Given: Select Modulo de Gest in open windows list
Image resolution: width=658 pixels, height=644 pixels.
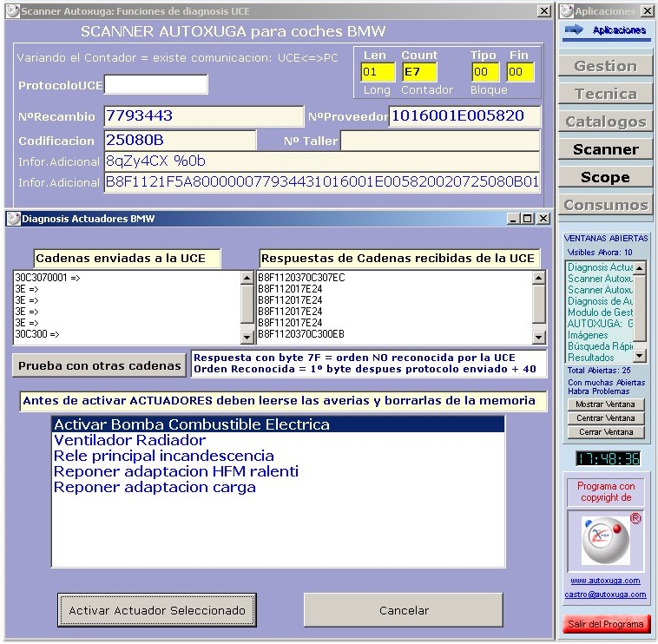Looking at the screenshot, I should tap(600, 312).
